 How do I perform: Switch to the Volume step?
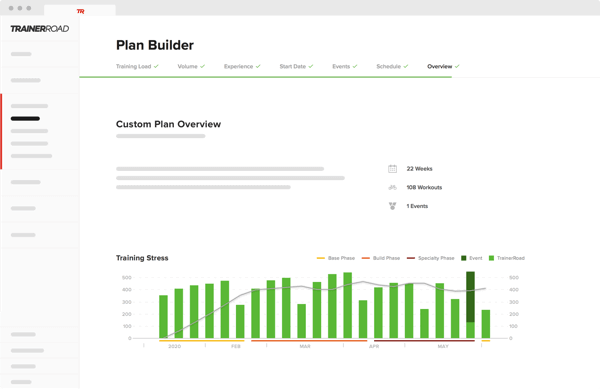(x=188, y=67)
